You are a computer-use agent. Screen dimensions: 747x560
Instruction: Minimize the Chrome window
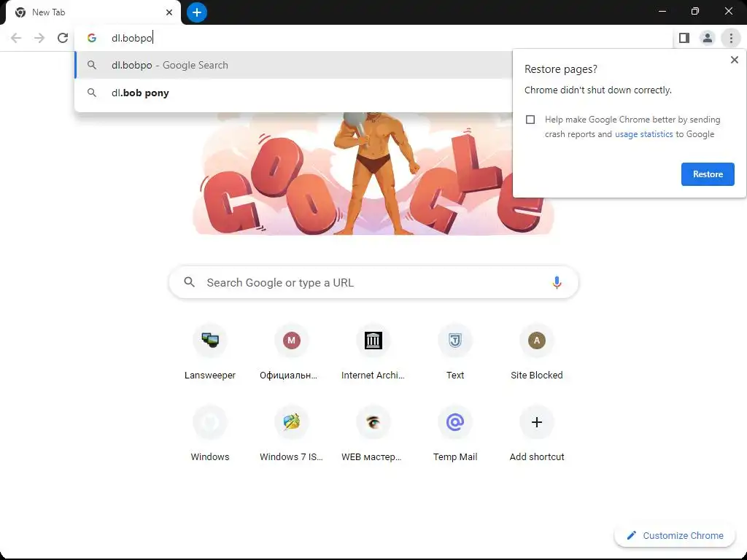click(662, 12)
